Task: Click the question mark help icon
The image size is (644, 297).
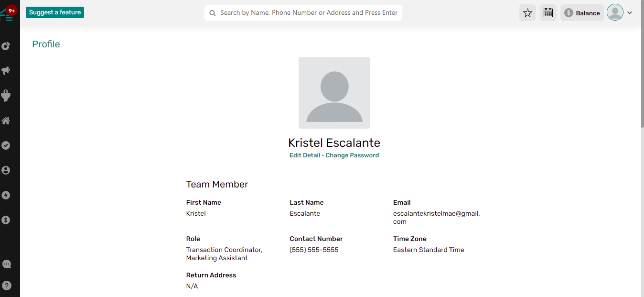Action: [7, 286]
